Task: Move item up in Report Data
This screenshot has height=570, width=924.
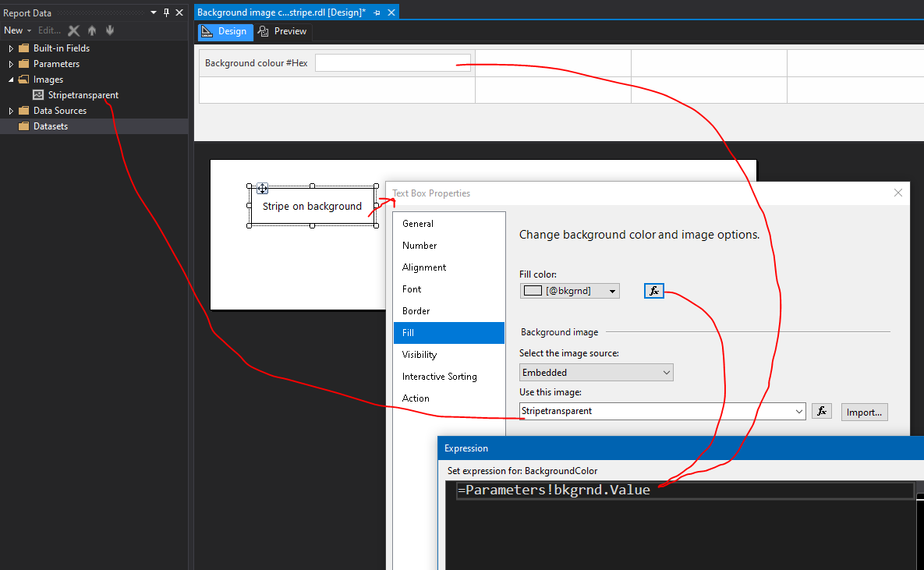Action: 92,30
